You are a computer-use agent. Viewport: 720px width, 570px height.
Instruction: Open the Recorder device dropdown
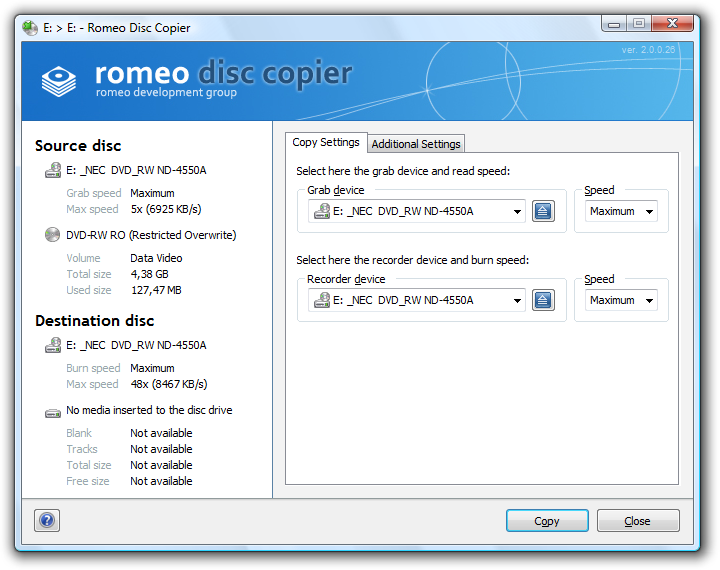(x=517, y=301)
